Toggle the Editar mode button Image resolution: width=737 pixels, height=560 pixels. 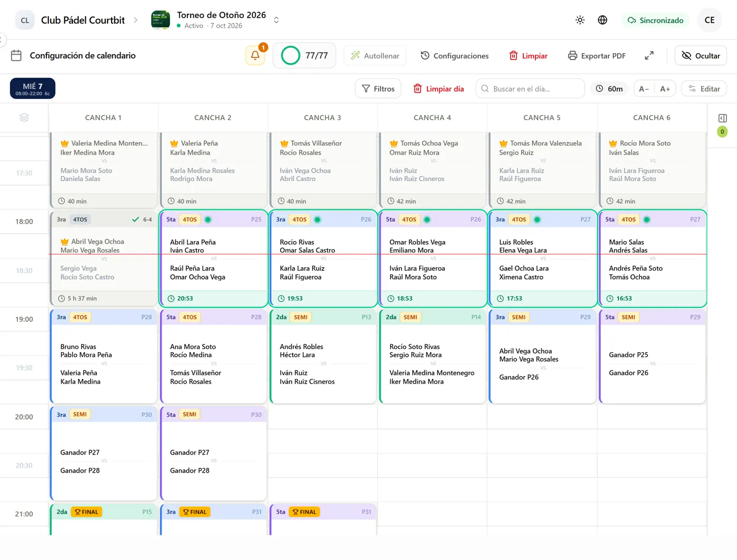704,89
